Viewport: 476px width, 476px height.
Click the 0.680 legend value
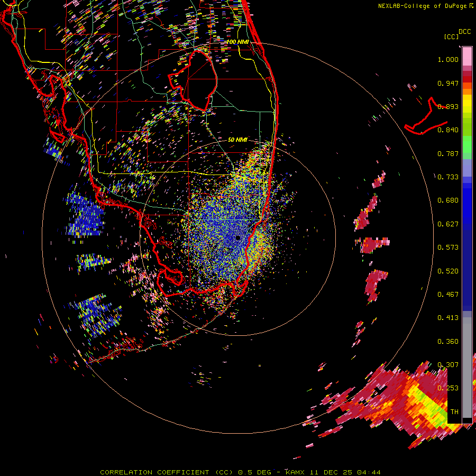448,200
